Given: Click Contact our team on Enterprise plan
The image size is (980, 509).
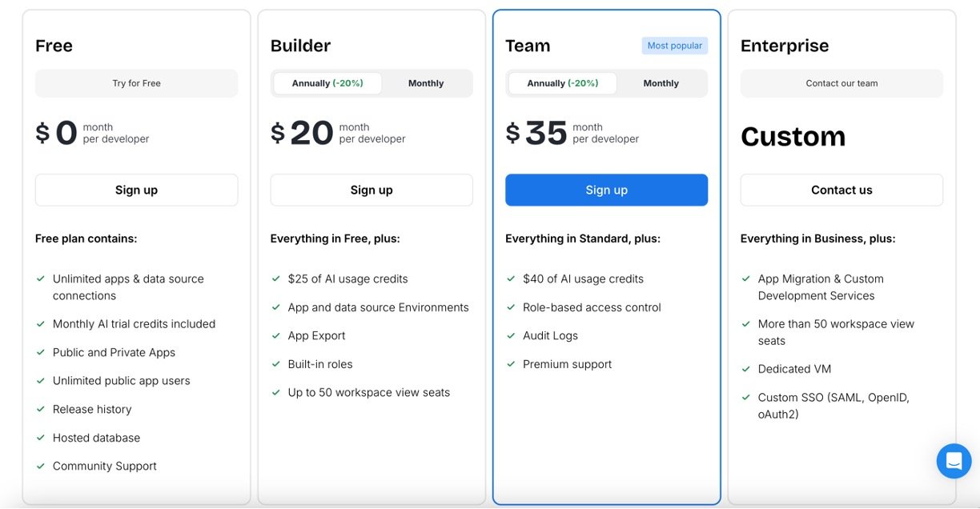Looking at the screenshot, I should [841, 83].
